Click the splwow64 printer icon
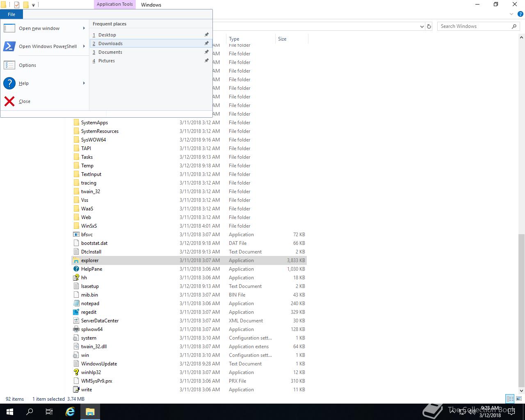525x420 pixels. [x=76, y=329]
